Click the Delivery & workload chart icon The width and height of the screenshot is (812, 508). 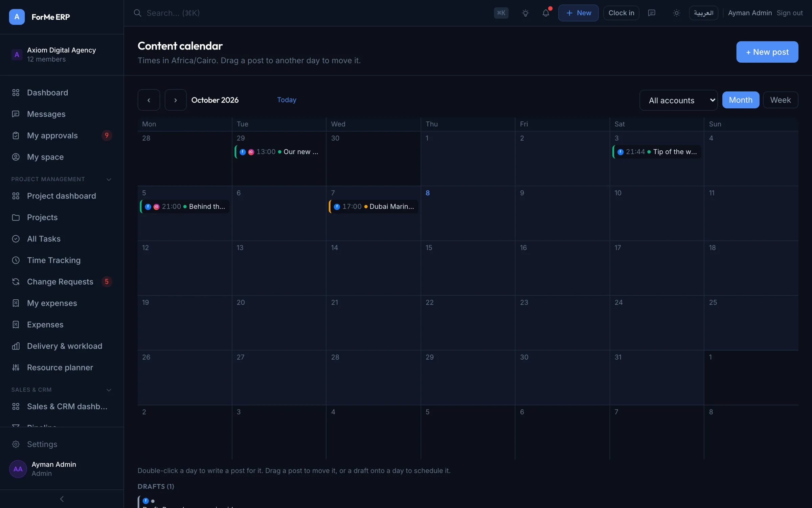pyautogui.click(x=16, y=346)
